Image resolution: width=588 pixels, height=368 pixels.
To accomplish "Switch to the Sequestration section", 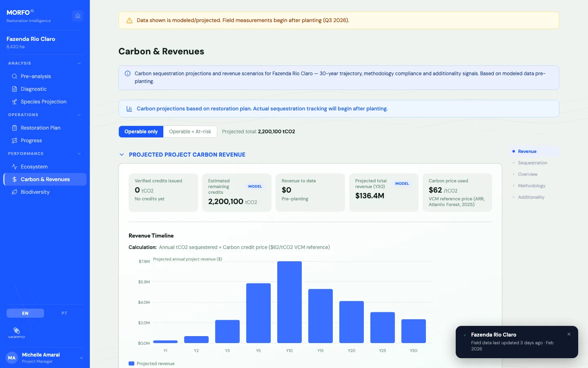I will 532,163.
